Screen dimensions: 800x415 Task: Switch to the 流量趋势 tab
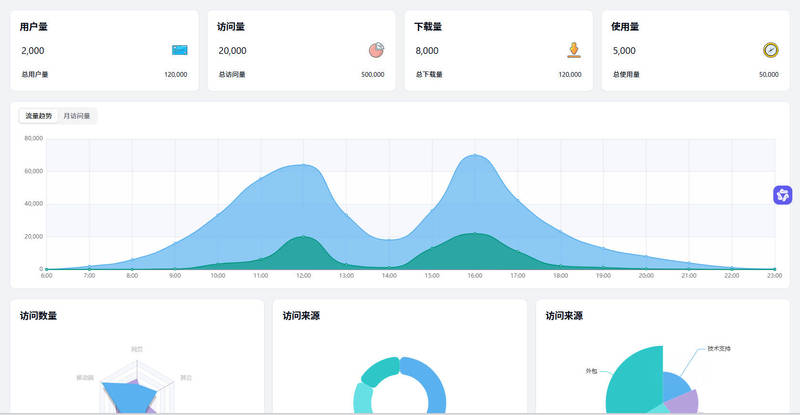pyautogui.click(x=39, y=116)
